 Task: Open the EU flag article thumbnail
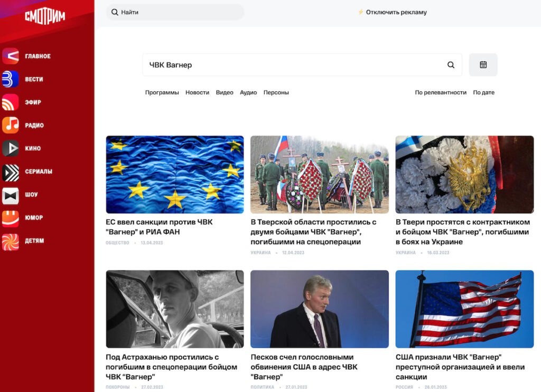coord(175,175)
